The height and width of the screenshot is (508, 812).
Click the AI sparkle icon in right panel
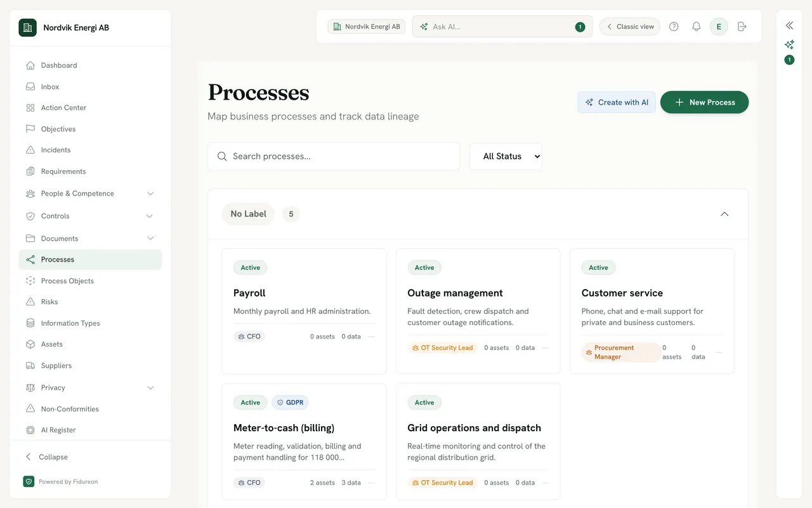click(789, 44)
